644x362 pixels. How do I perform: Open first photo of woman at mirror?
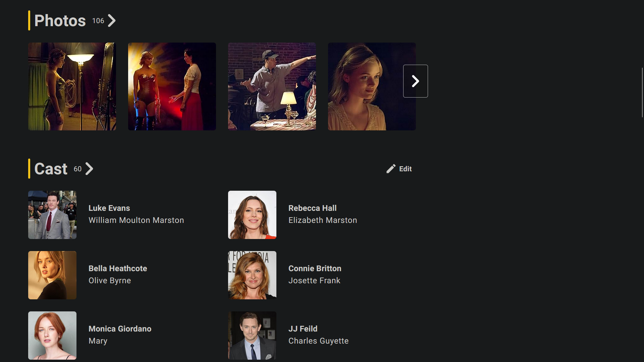click(x=72, y=86)
